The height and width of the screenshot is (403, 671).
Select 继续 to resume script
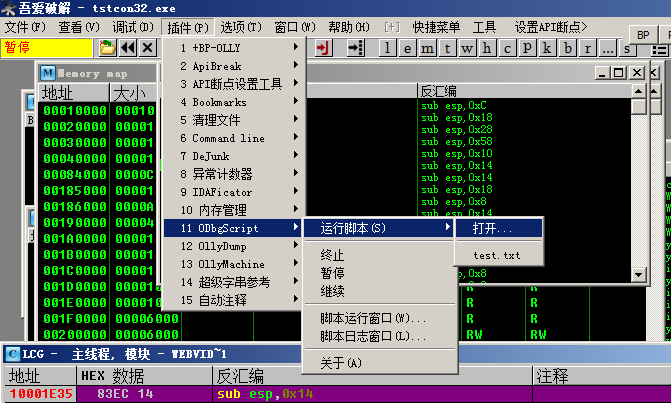click(x=379, y=291)
